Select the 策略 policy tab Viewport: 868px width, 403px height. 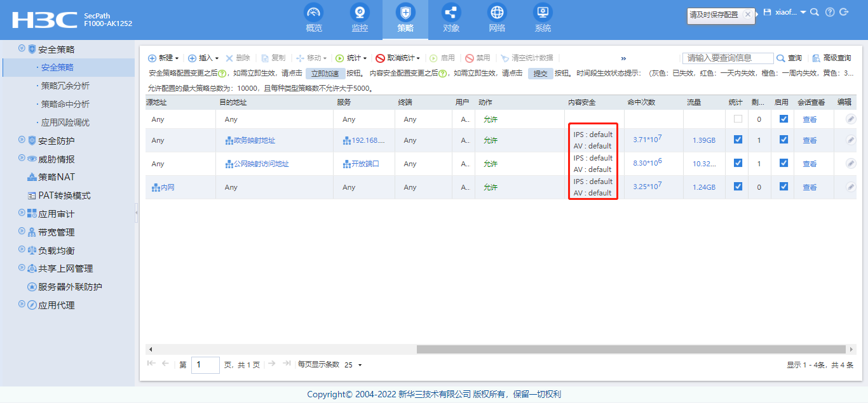click(x=405, y=18)
